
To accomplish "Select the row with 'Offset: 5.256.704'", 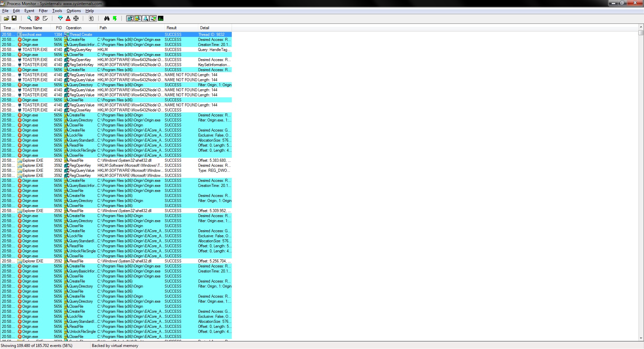I will (116, 261).
